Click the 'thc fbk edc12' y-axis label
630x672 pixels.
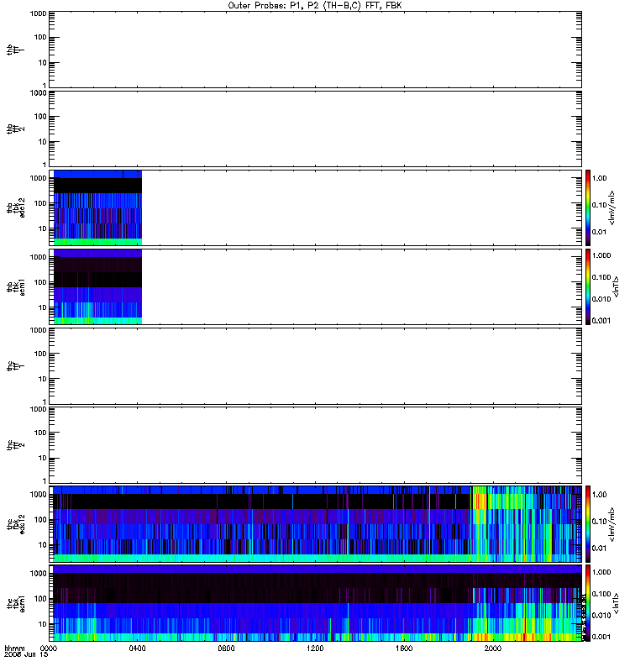pos(15,524)
